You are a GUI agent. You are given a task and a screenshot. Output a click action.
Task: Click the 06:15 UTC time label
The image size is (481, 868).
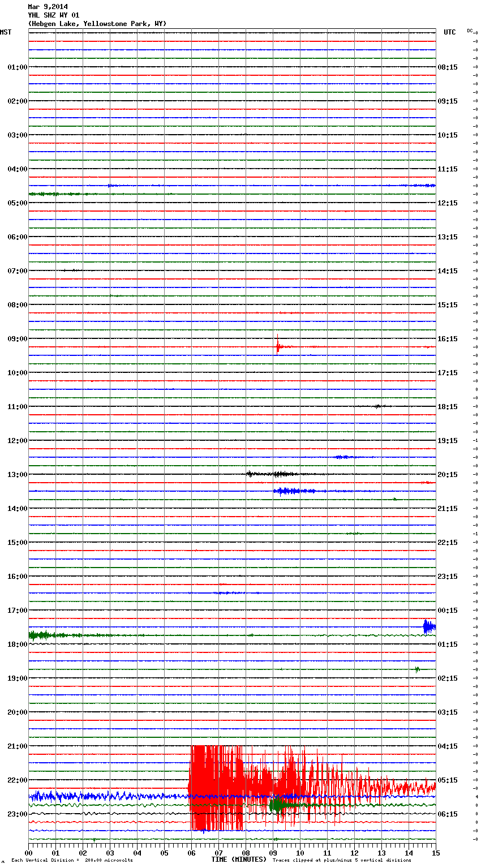(448, 814)
